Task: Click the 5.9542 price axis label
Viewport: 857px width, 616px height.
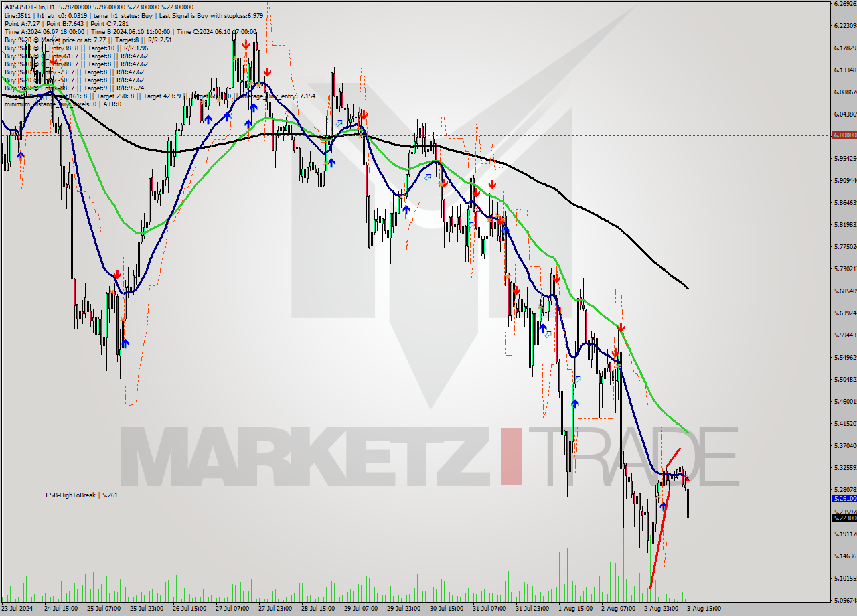Action: pyautogui.click(x=846, y=158)
